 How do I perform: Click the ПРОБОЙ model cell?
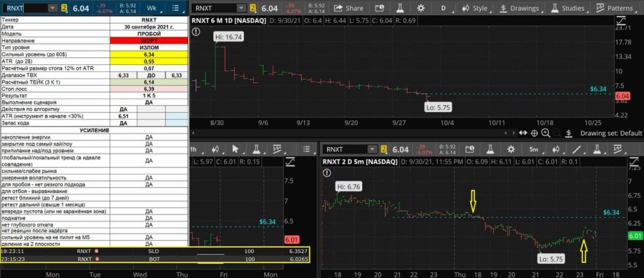148,34
